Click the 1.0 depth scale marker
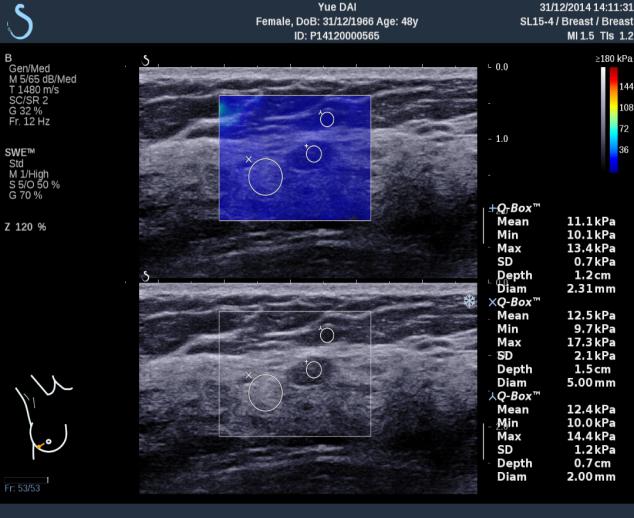The image size is (634, 518). pos(501,139)
